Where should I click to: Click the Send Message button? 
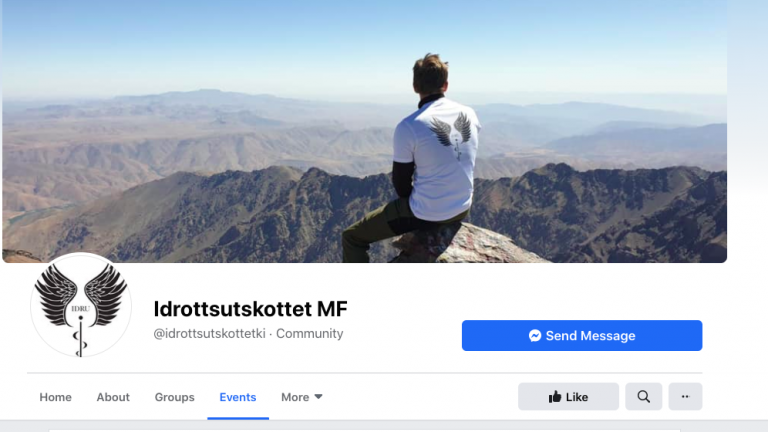[x=582, y=336]
